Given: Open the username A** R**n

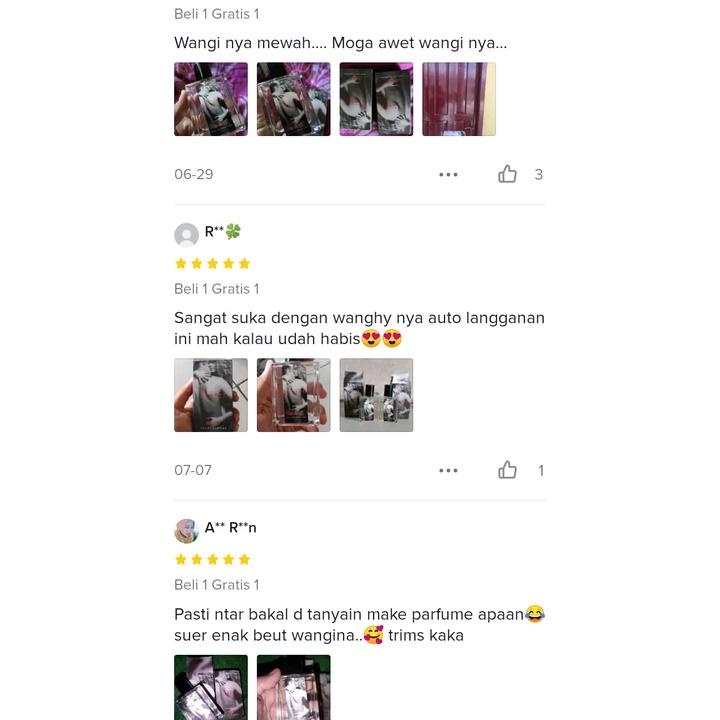Looking at the screenshot, I should [231, 528].
